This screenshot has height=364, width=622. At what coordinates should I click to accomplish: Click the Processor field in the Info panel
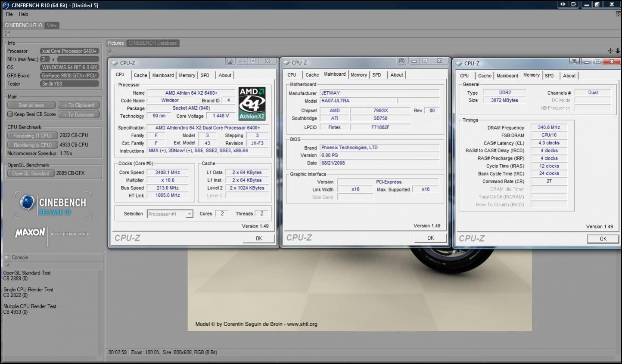(69, 51)
